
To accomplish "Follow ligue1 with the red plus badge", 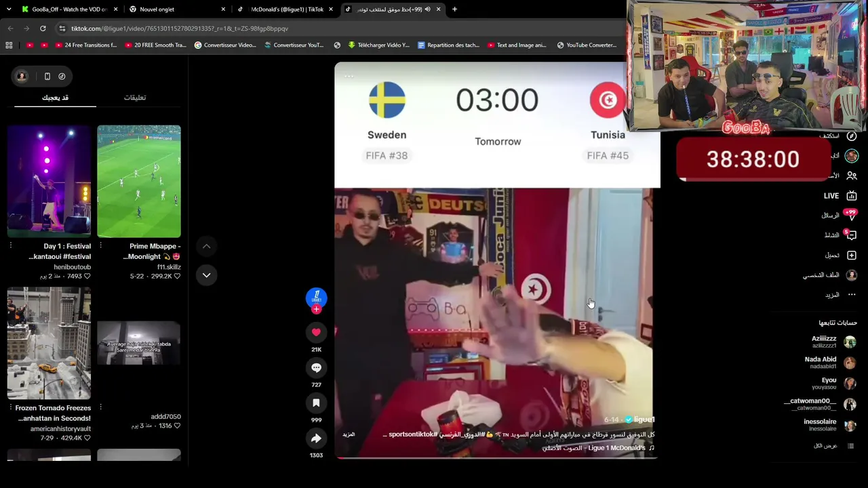I will tap(316, 309).
